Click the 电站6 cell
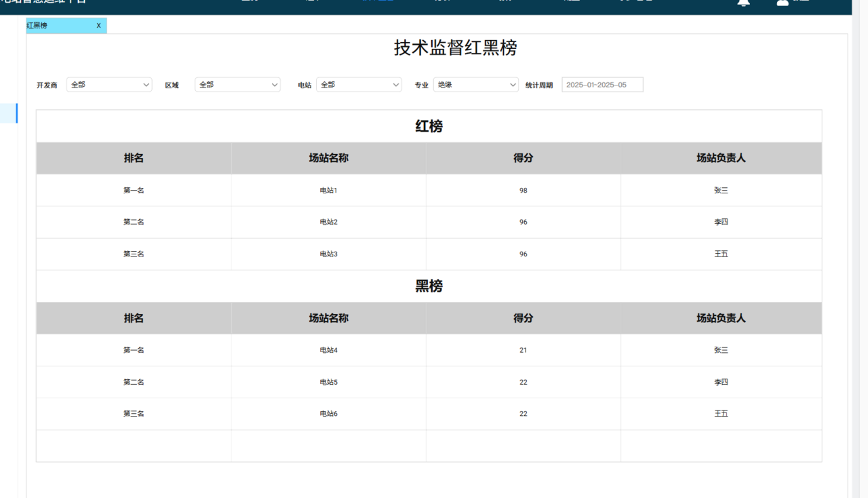This screenshot has width=868, height=498. pos(329,414)
